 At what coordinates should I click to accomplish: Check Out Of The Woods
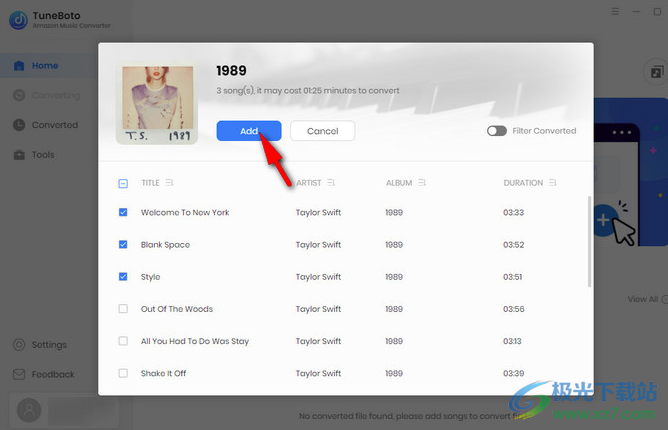123,309
